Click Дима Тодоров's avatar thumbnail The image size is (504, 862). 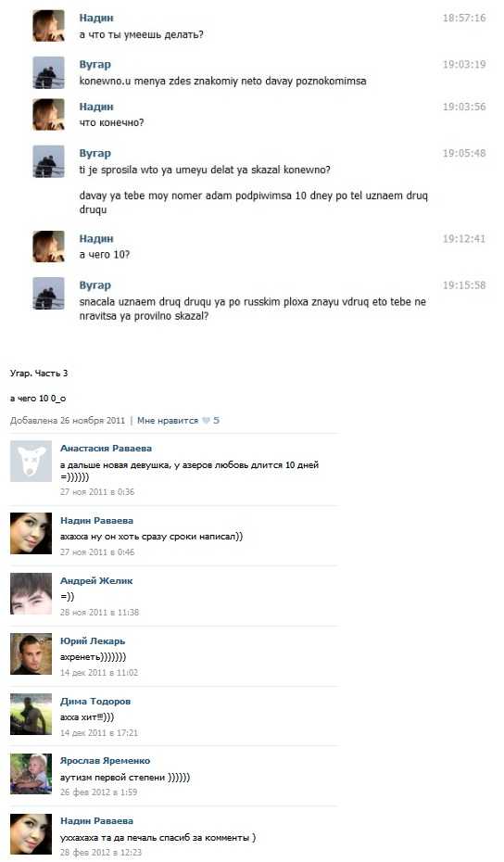[x=31, y=714]
